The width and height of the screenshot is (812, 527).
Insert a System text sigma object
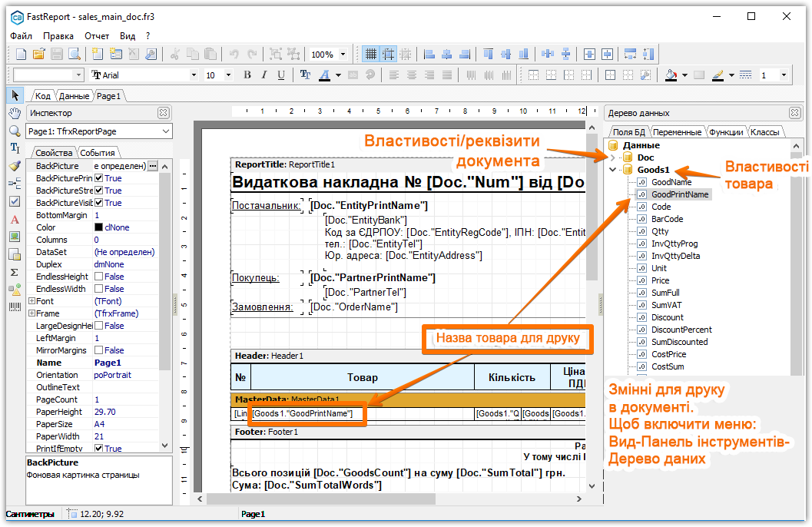tap(15, 272)
